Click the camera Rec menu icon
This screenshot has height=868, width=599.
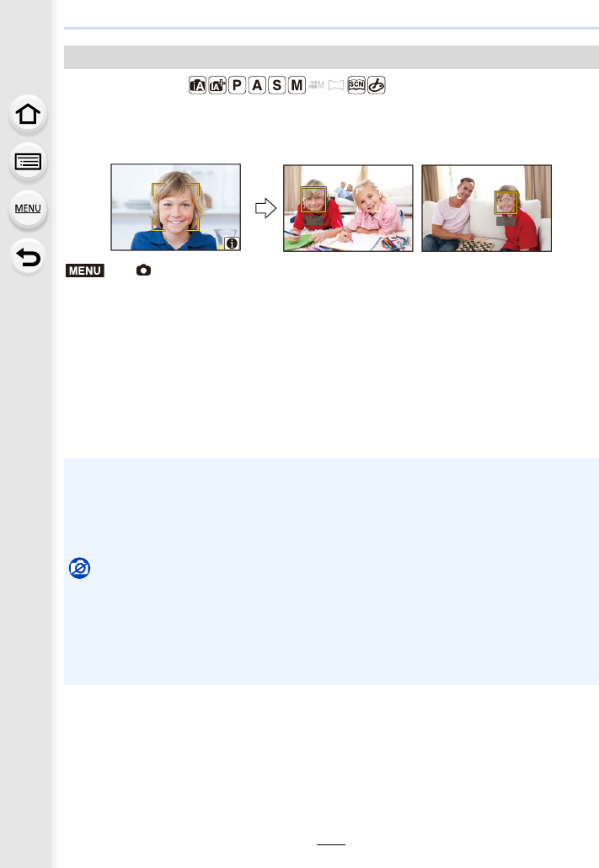pyautogui.click(x=143, y=271)
